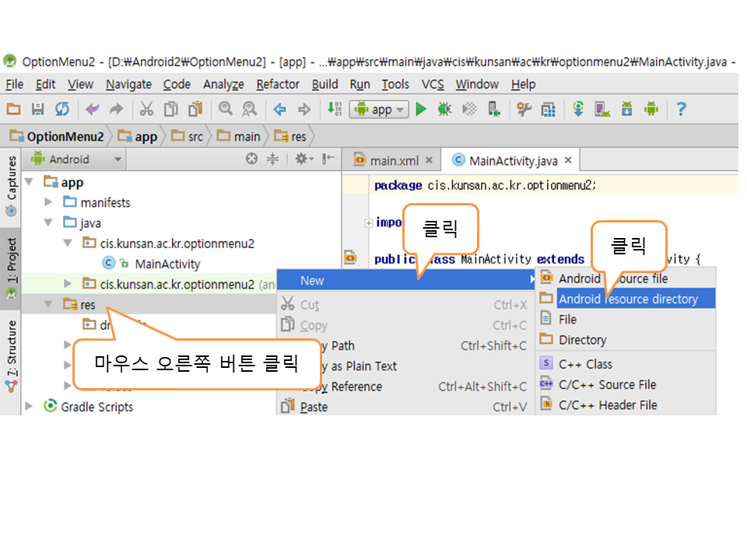Click the Cut scissors toolbar icon
747x560 pixels.
(x=147, y=110)
